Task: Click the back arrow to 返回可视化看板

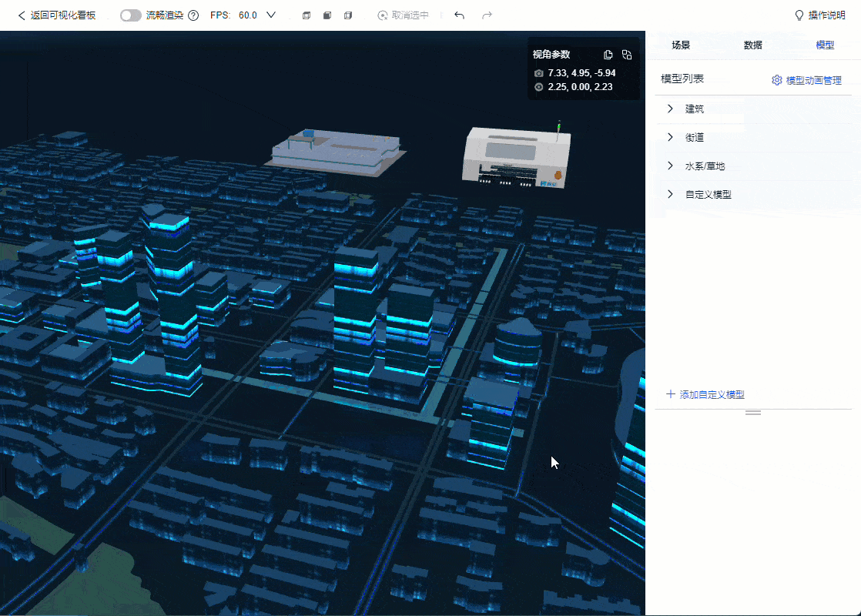Action: point(22,15)
